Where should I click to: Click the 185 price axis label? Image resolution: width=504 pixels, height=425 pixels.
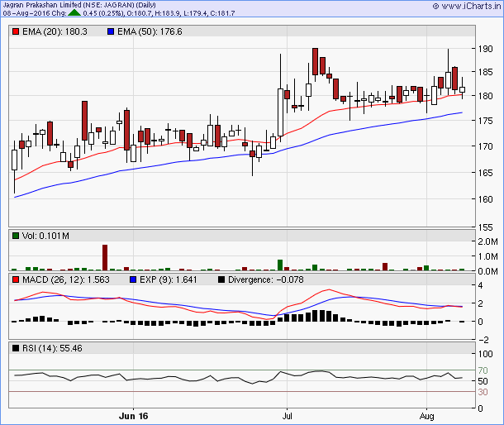[x=485, y=72]
